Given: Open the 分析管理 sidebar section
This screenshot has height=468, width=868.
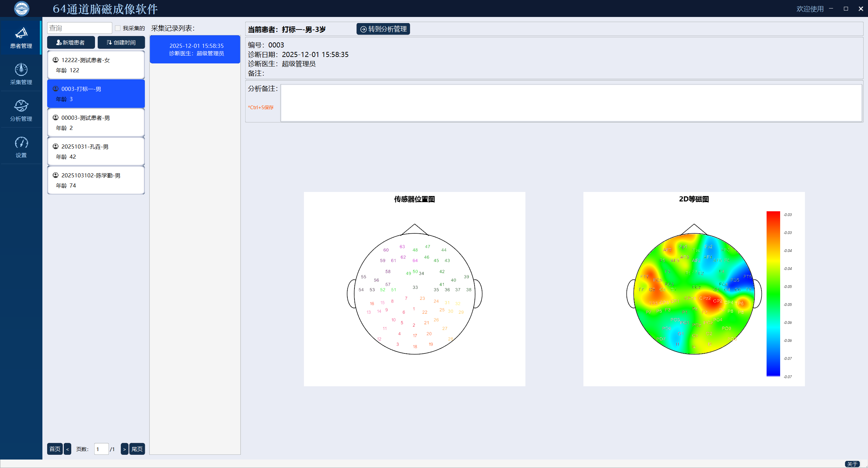Looking at the screenshot, I should point(21,110).
